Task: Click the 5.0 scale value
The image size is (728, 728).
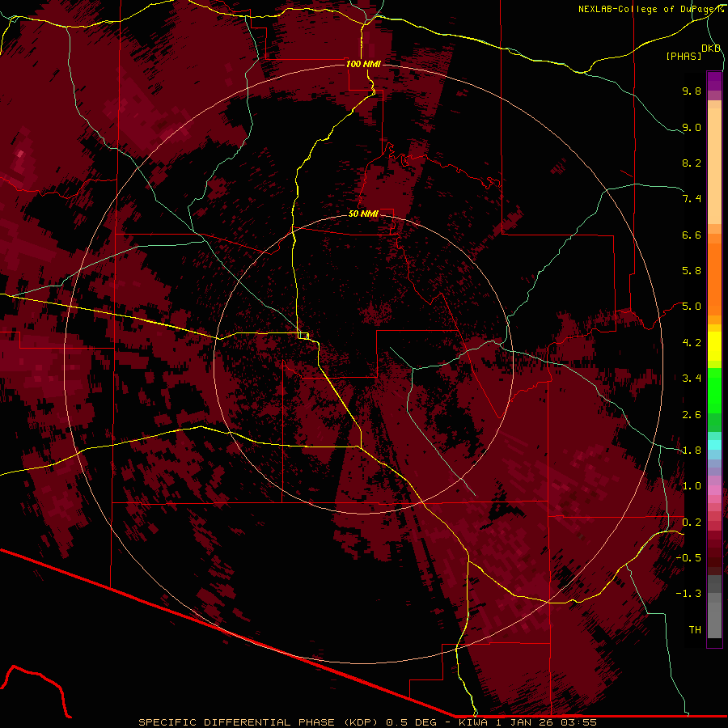Action: (x=692, y=307)
